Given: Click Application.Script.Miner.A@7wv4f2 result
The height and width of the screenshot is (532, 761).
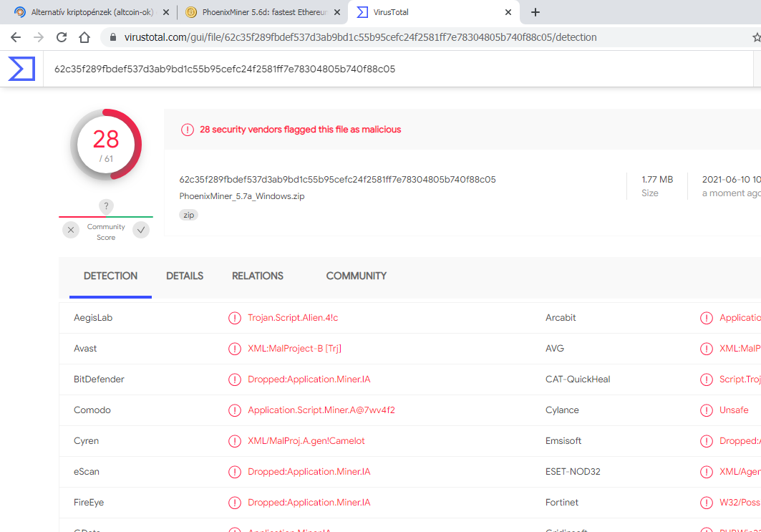Looking at the screenshot, I should [321, 410].
